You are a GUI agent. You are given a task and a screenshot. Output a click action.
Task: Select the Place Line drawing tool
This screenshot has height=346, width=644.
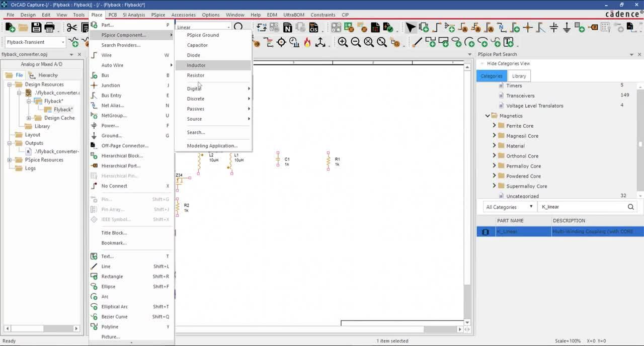pos(417,42)
